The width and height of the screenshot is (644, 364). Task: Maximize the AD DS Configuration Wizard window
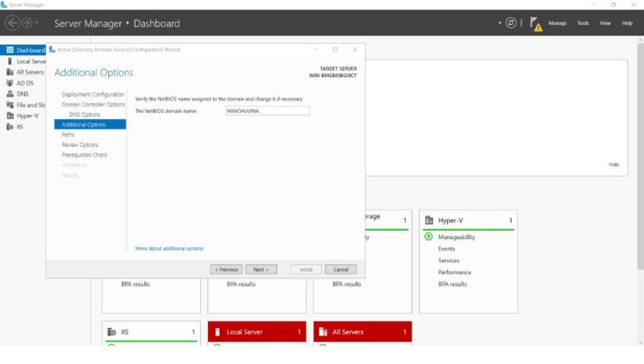click(x=335, y=49)
